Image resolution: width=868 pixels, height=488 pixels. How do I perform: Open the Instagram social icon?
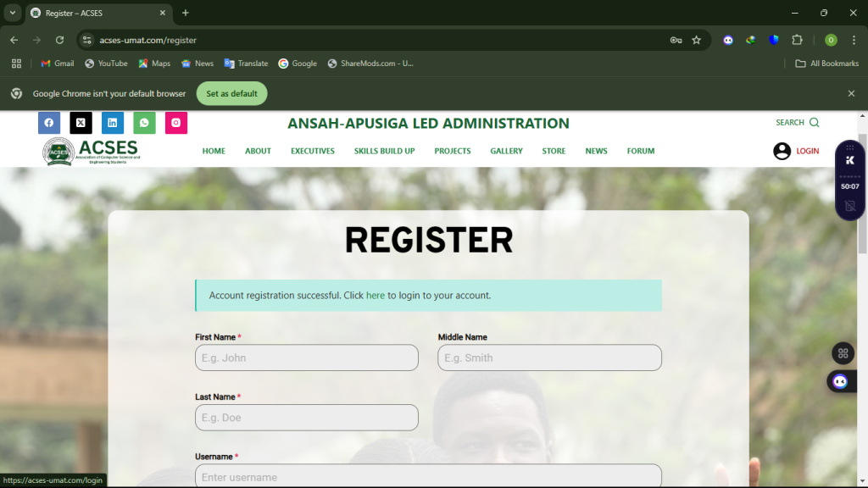[176, 123]
